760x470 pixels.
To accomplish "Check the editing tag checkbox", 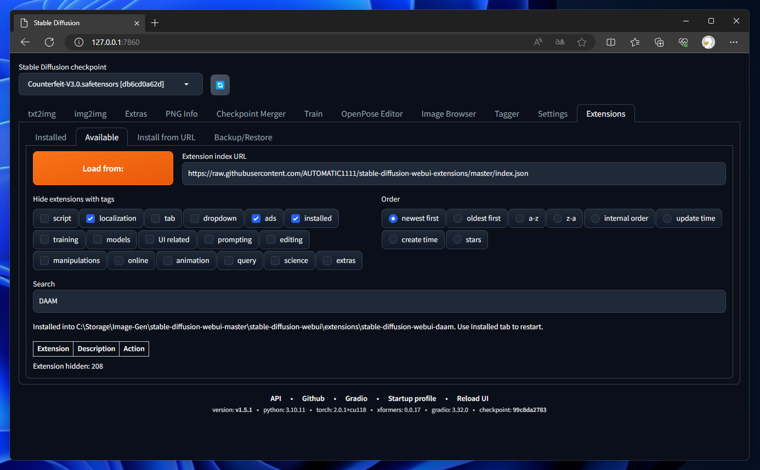I will (270, 239).
